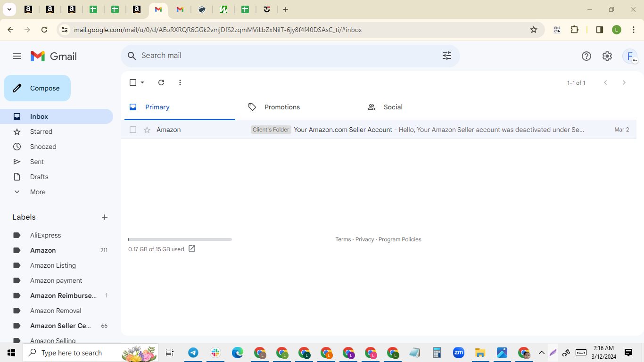Image resolution: width=644 pixels, height=362 pixels.
Task: Open the More options three-dot menu in mail toolbar
Action: (180, 82)
